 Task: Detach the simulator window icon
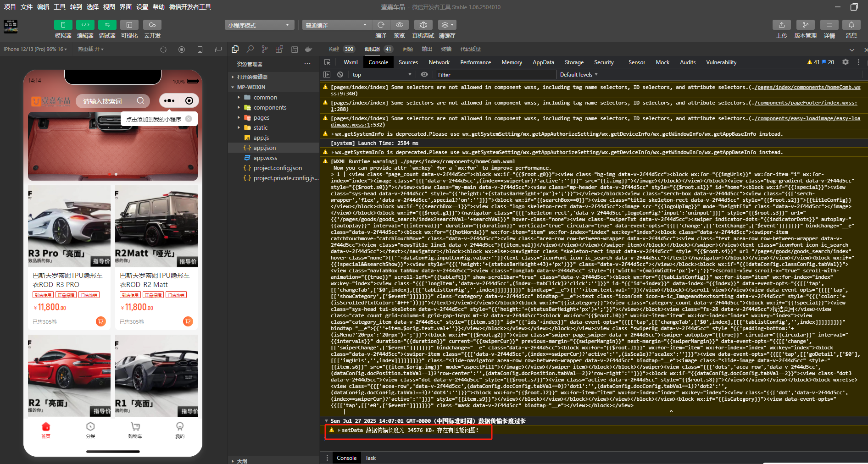point(218,50)
